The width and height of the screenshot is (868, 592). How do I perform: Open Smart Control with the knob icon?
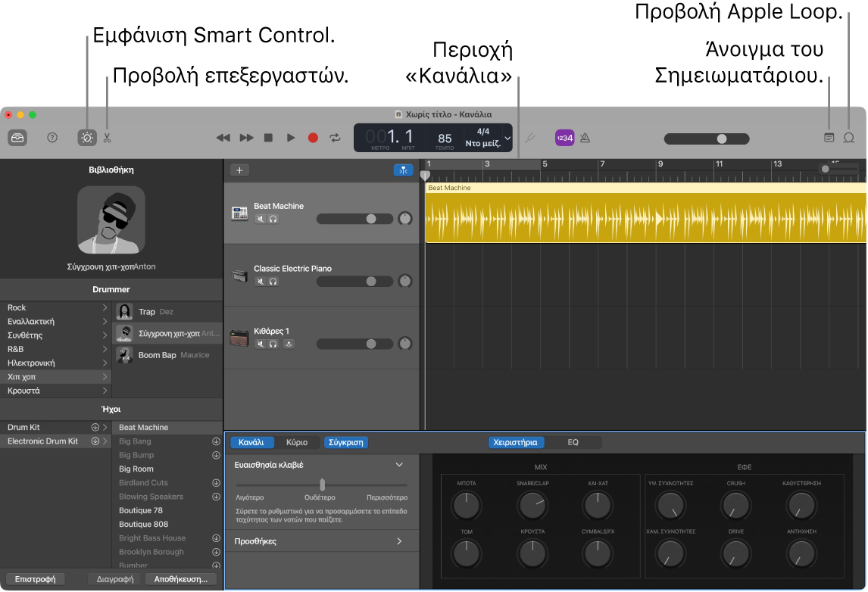click(x=86, y=138)
